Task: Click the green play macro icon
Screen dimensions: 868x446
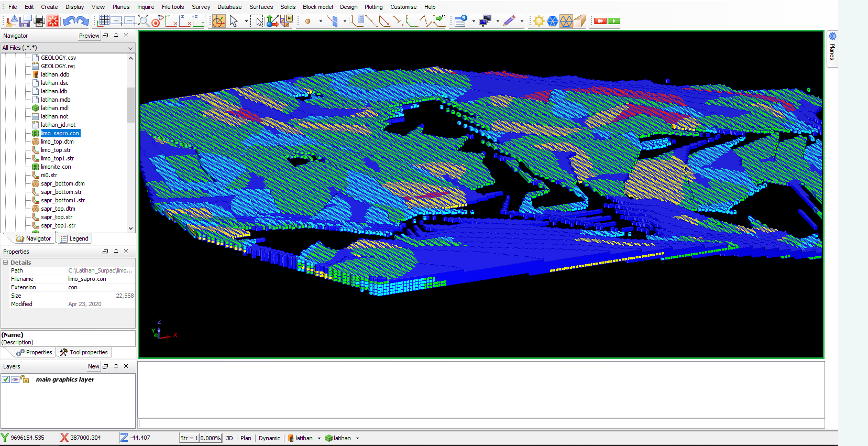Action: [x=614, y=21]
